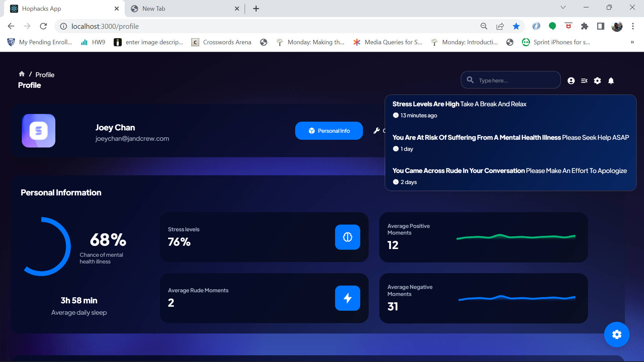
Task: Click the notifications bell icon
Action: point(611,81)
